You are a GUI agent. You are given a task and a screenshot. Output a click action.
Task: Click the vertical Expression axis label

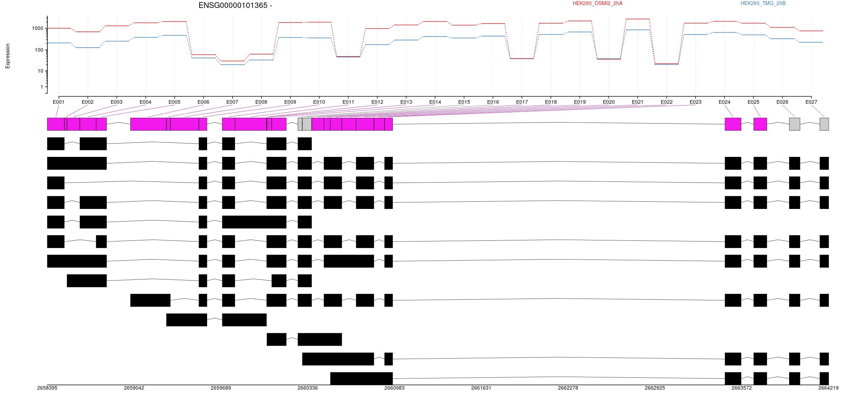pos(8,56)
